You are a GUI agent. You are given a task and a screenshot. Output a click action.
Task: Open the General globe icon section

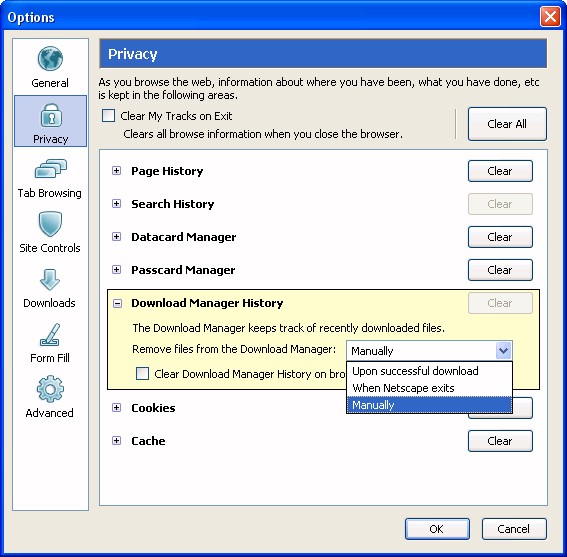[50, 59]
